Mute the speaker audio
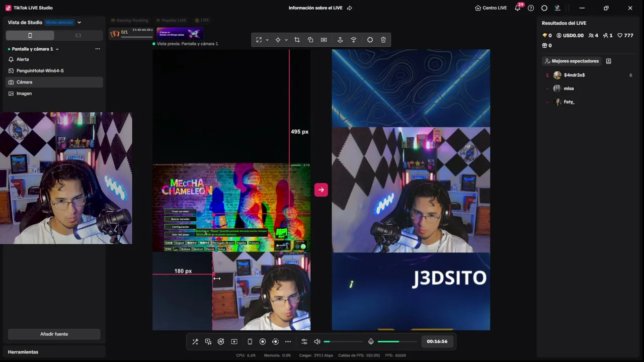The width and height of the screenshot is (644, 362). pyautogui.click(x=317, y=342)
